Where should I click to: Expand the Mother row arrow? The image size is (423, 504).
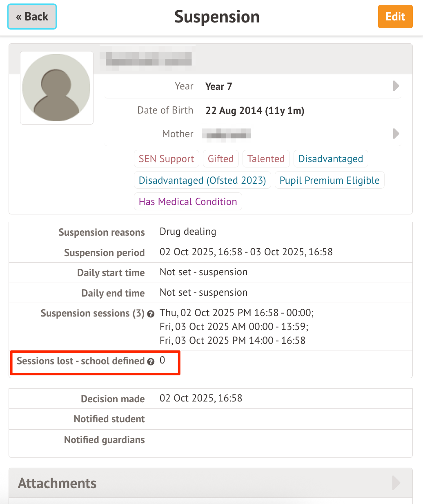pos(396,134)
